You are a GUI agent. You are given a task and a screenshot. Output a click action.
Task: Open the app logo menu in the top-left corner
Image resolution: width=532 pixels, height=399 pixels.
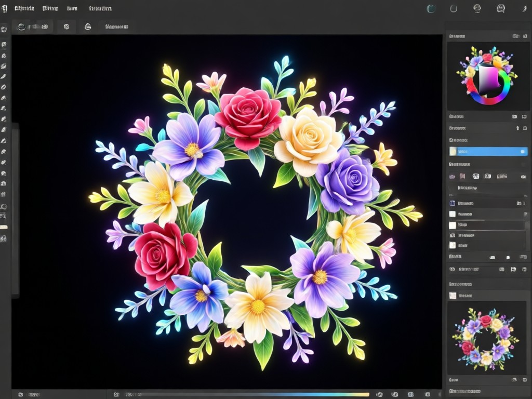tap(4, 8)
